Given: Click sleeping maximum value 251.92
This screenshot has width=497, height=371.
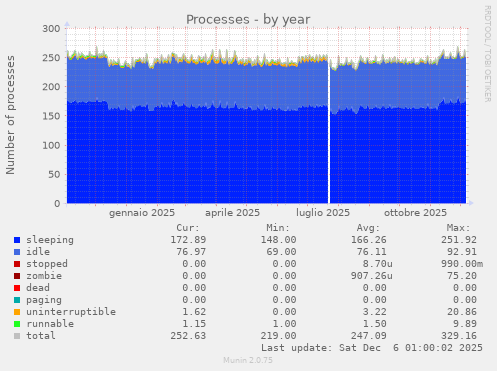Looking at the screenshot, I should click(x=459, y=240).
